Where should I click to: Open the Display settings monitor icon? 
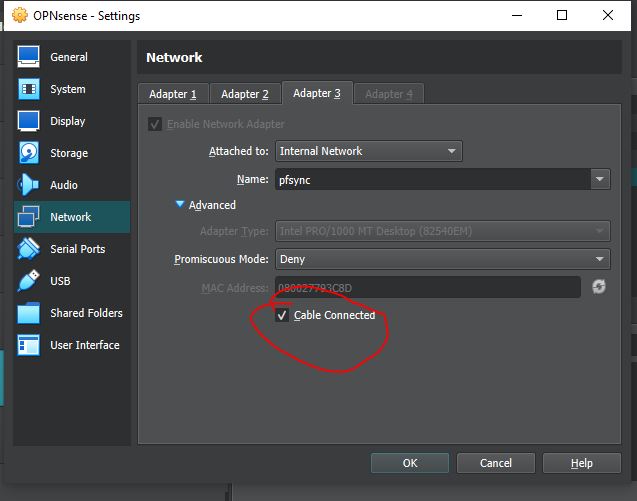click(x=28, y=121)
